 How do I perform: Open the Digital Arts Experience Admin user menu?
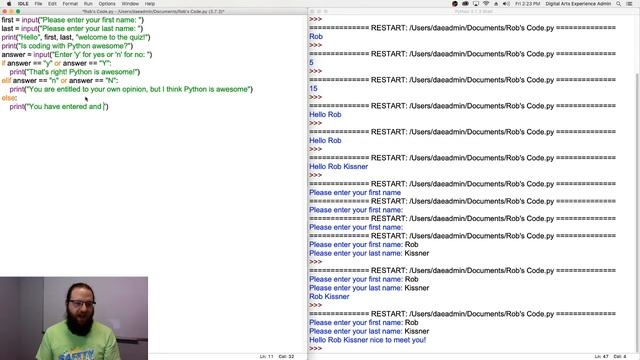pyautogui.click(x=578, y=4)
